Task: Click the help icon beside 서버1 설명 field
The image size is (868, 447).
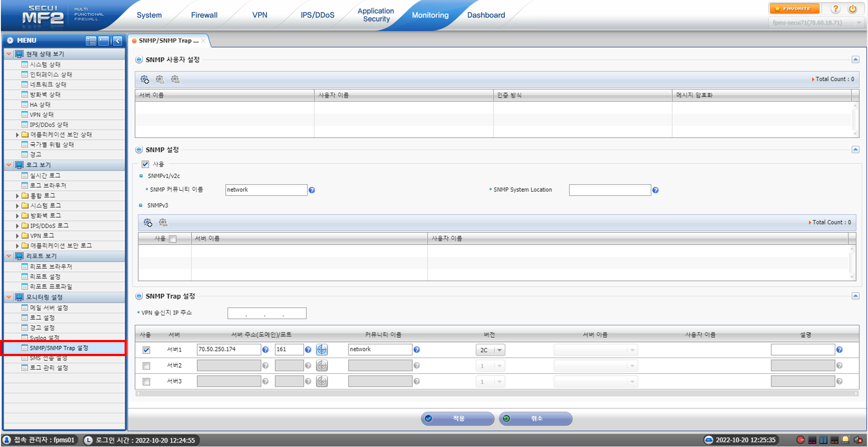Action: click(x=839, y=350)
